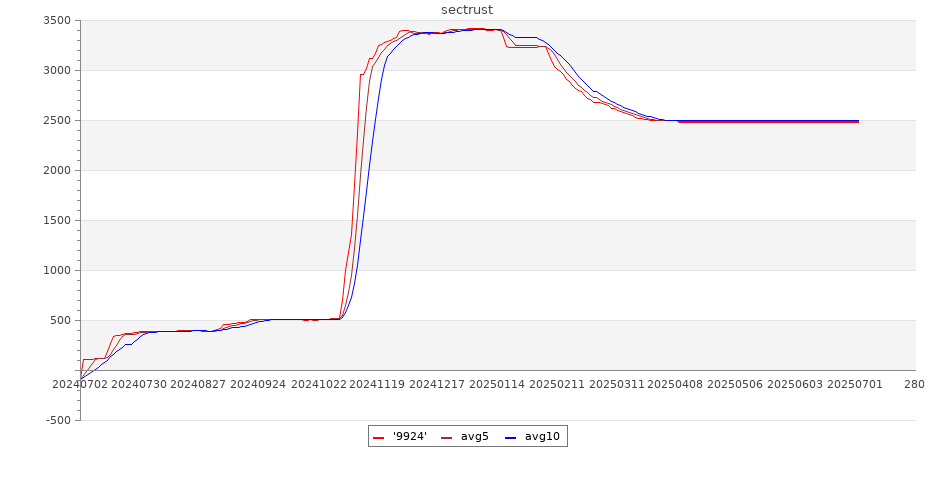This screenshot has width=935, height=500.
Task: Click the 'sectrust' chart title
Action: (x=467, y=10)
